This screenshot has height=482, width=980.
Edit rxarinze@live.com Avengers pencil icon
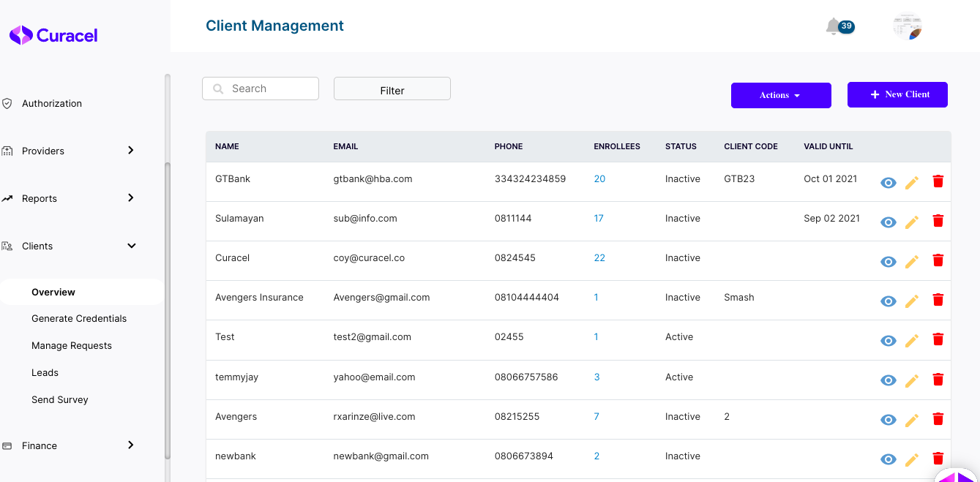[x=912, y=420]
